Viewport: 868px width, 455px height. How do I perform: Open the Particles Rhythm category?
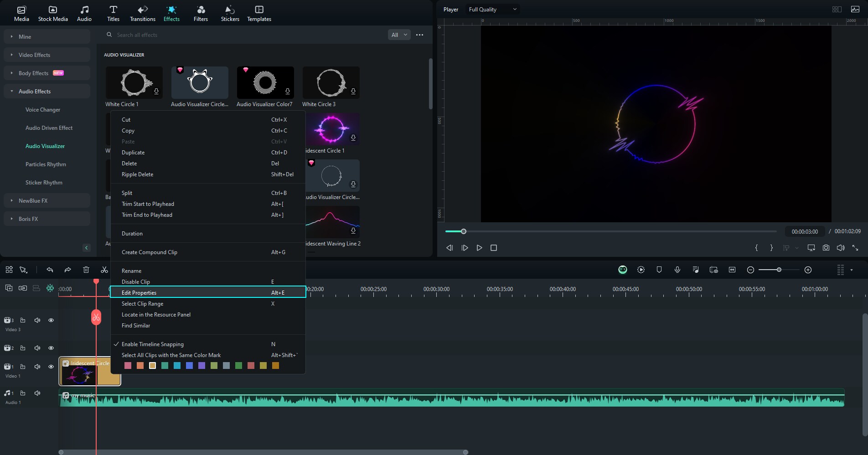click(46, 164)
